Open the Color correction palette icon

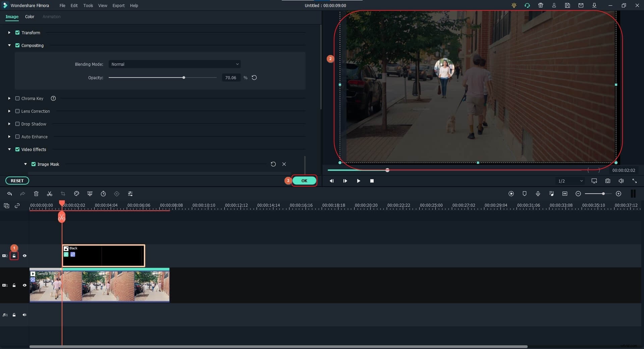click(76, 194)
